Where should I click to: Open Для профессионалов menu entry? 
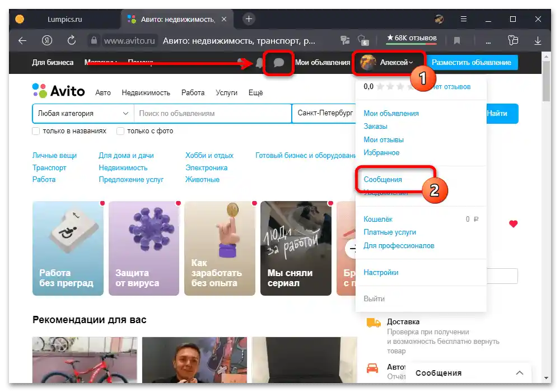coord(399,246)
